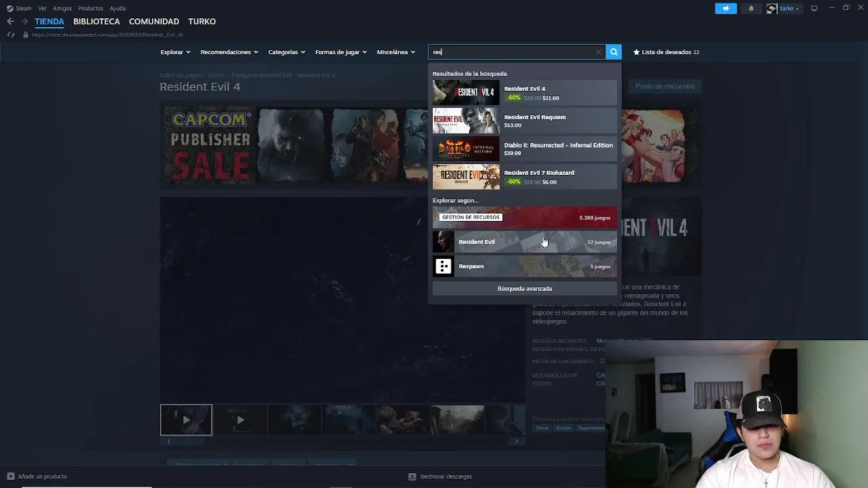Open Búsqueda avanzada
Viewport: 868px width, 488px height.
click(525, 289)
